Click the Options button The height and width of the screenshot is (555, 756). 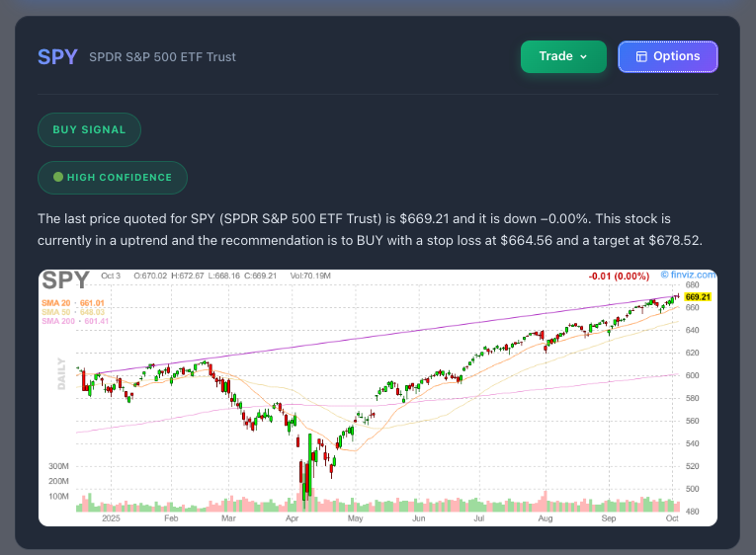click(x=667, y=56)
